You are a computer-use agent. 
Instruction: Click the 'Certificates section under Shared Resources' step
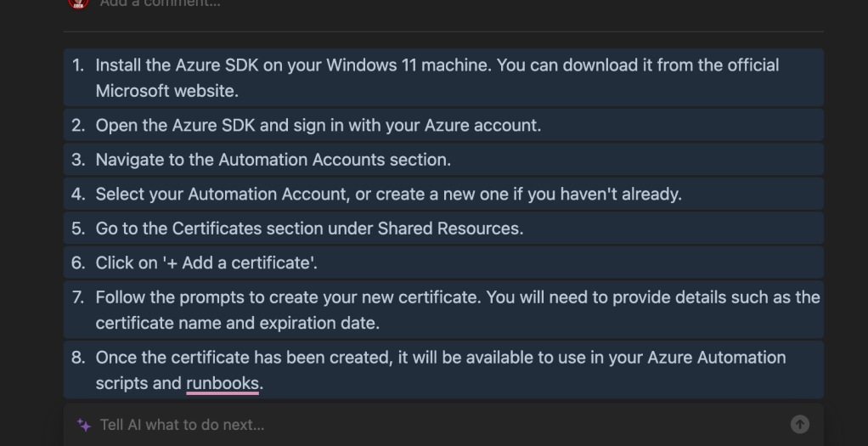point(443,229)
